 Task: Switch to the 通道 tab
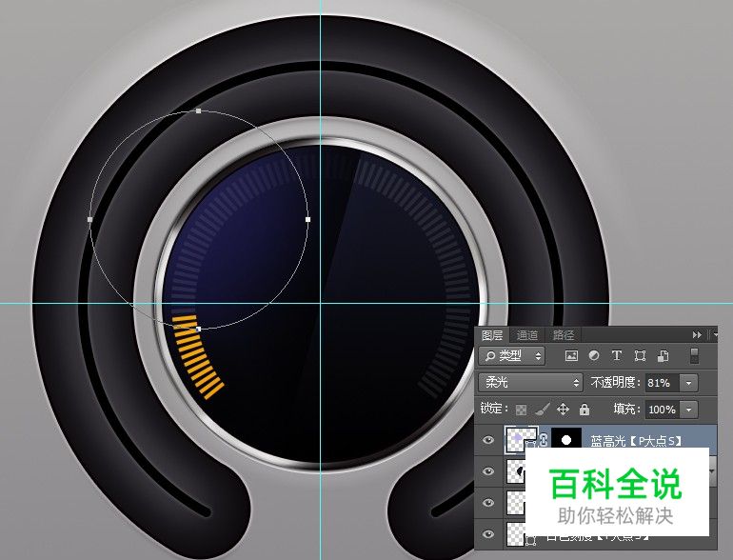[x=526, y=335]
